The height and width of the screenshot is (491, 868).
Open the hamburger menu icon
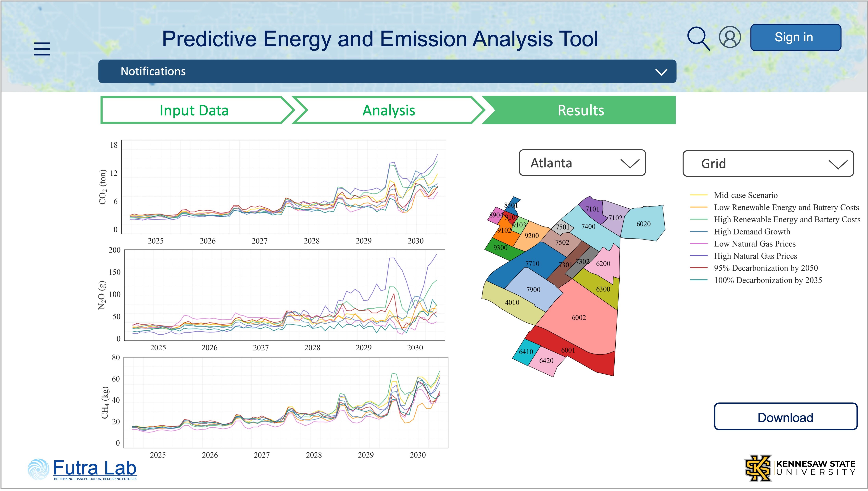pyautogui.click(x=42, y=49)
